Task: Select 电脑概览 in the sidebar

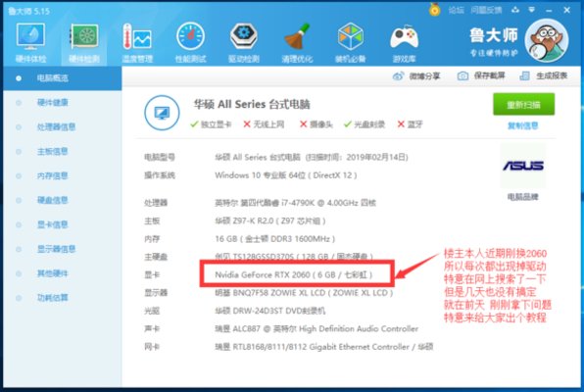Action: [62, 78]
